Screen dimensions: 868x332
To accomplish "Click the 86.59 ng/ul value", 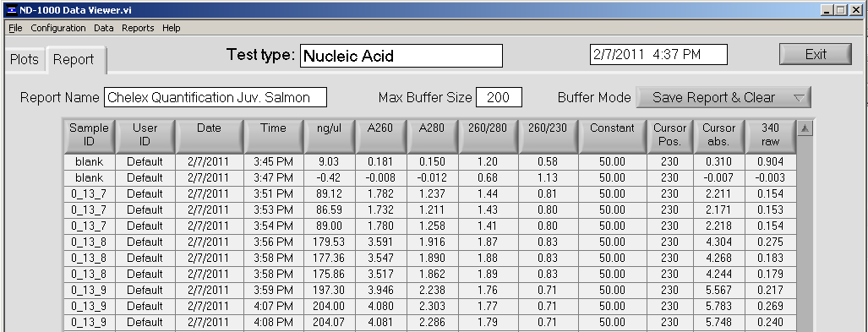I will (330, 210).
